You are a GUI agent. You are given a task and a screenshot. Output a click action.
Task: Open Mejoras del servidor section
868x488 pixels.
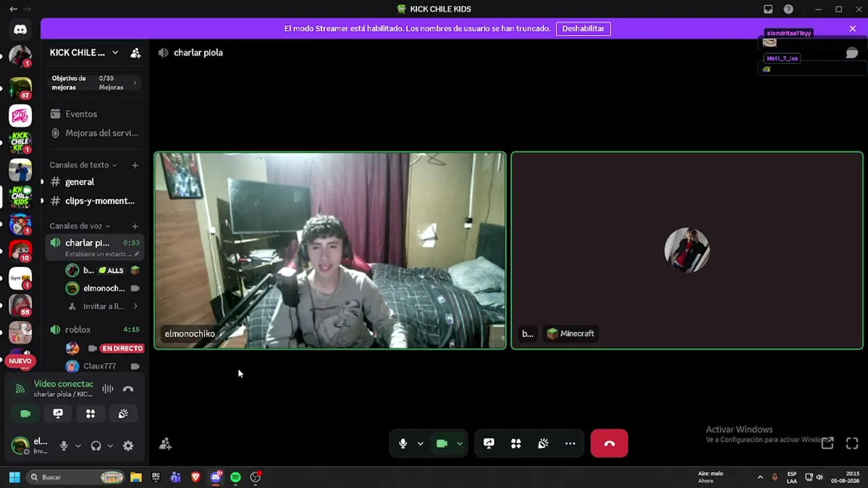pyautogui.click(x=94, y=133)
